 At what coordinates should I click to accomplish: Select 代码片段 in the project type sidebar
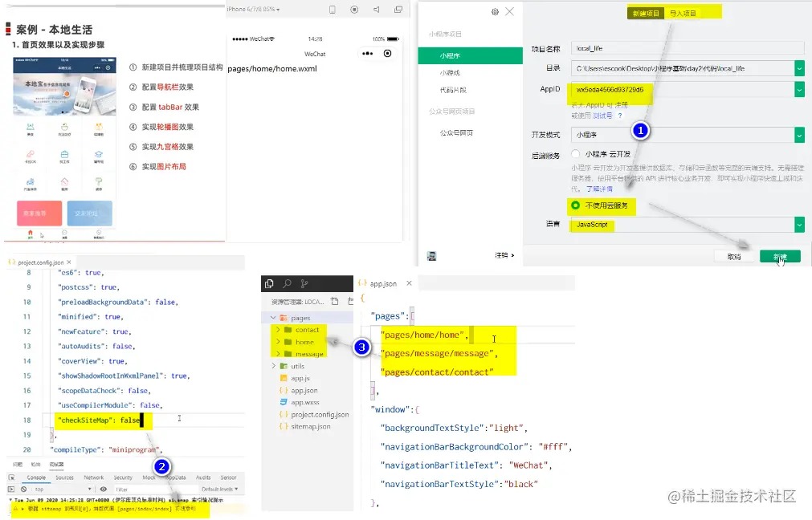click(x=453, y=90)
